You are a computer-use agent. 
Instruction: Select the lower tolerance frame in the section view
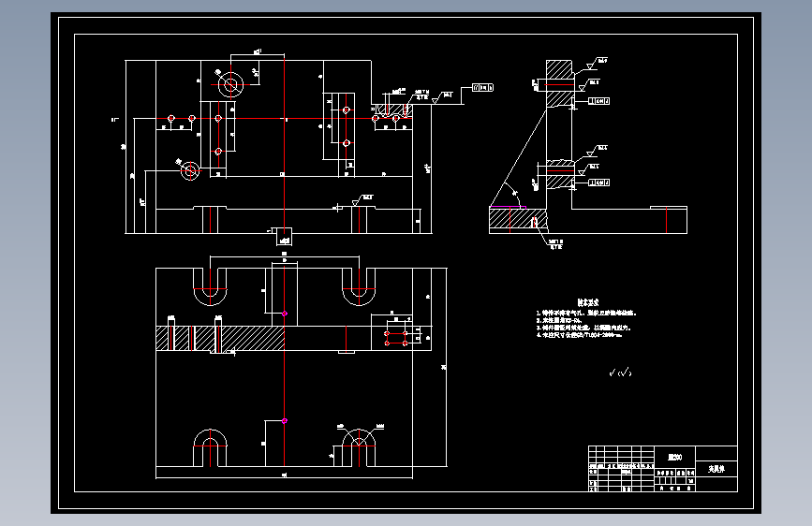[x=598, y=183]
